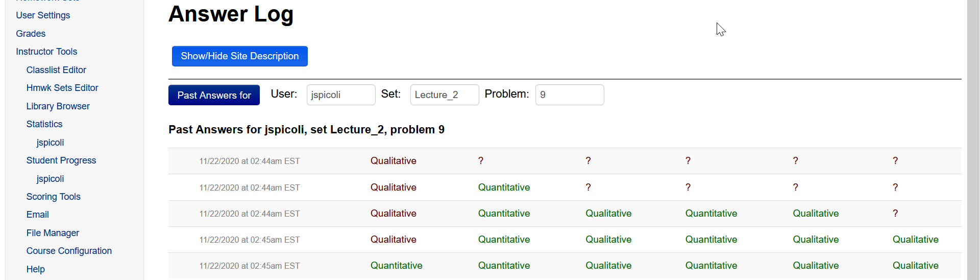Viewport: 980px width, 280px height.
Task: Open the Hmwk Sets Editor
Action: click(62, 88)
